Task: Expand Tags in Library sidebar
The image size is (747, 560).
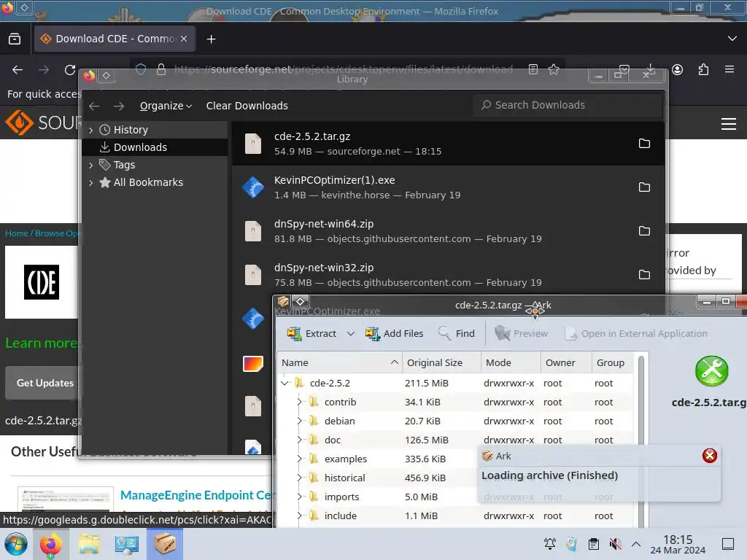Action: [x=91, y=166]
